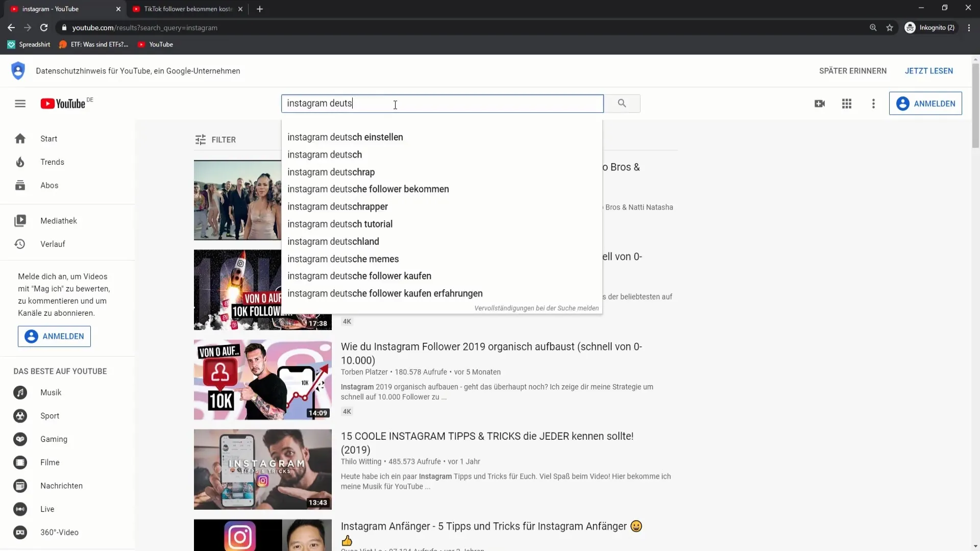Select suggestion 'instagram deutsche follower bekommen'
This screenshot has width=980, height=551.
(442, 189)
